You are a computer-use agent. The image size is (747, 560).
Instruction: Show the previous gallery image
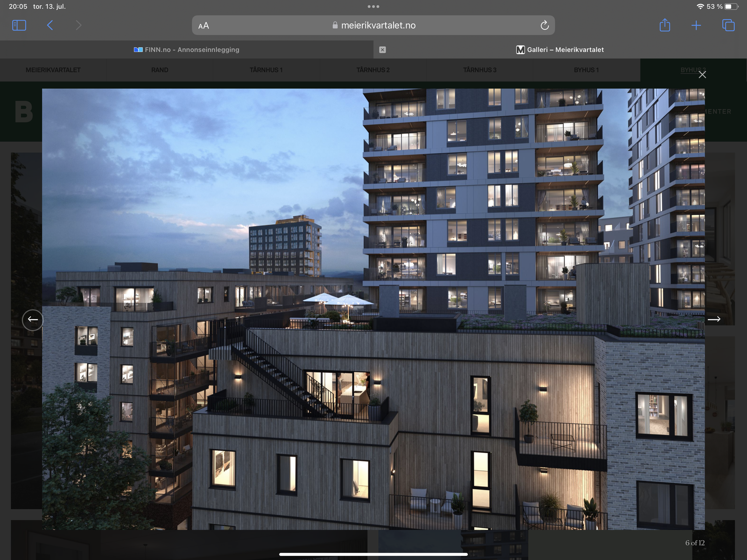click(x=33, y=320)
